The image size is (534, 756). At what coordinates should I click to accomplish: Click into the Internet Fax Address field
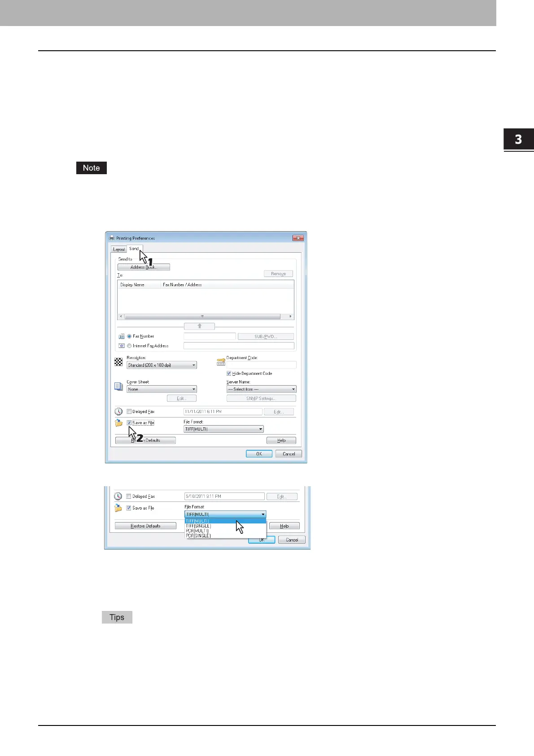[x=239, y=346]
